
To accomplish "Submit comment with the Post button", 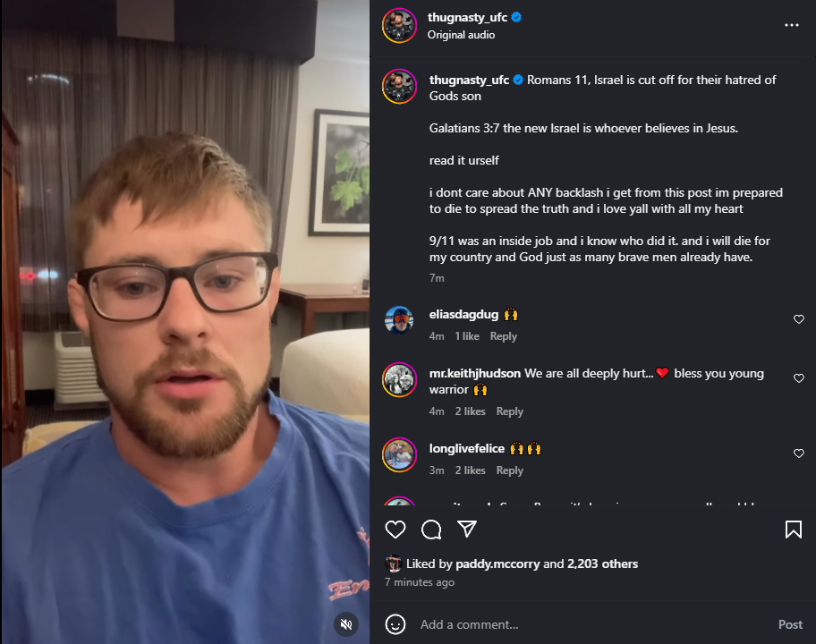I will point(790,624).
